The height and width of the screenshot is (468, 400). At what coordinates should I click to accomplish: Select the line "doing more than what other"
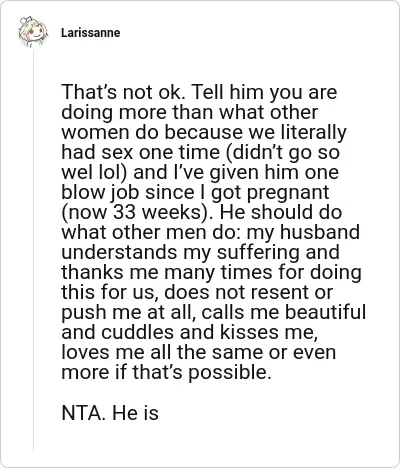[189, 112]
